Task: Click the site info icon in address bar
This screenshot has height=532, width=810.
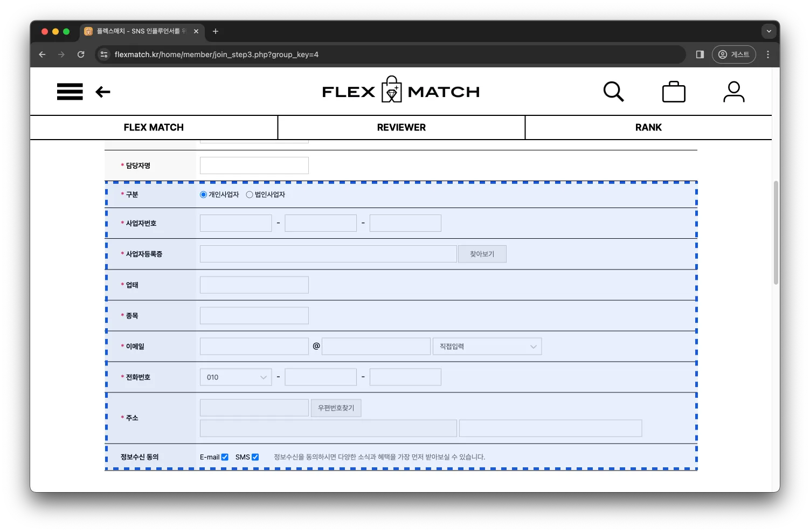Action: pos(105,54)
